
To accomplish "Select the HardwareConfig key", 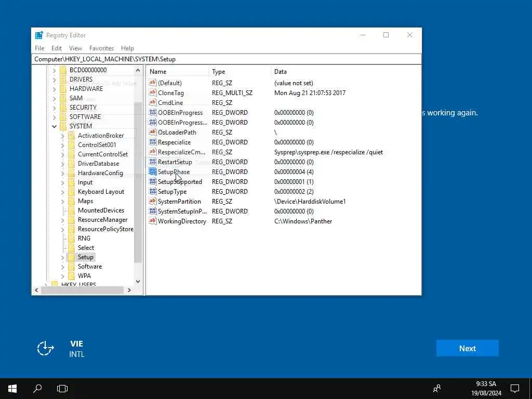I will (x=100, y=173).
